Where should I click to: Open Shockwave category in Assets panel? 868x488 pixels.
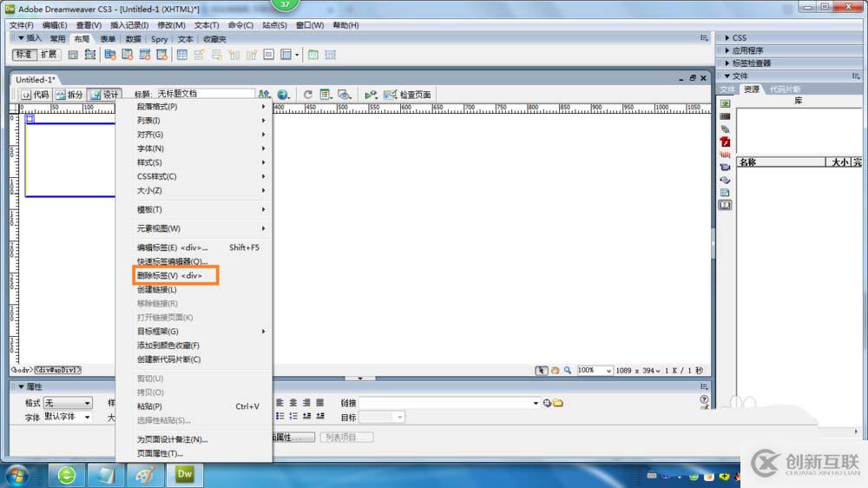pyautogui.click(x=725, y=155)
